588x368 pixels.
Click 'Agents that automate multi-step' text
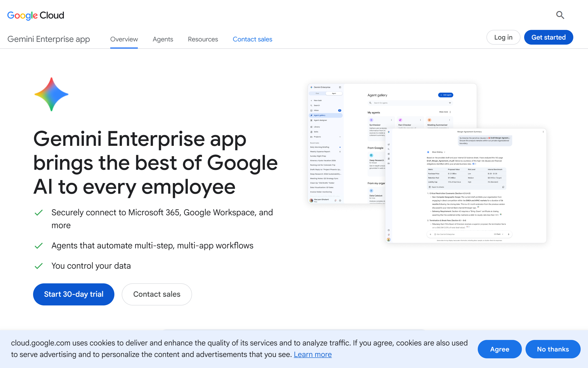[x=152, y=246]
